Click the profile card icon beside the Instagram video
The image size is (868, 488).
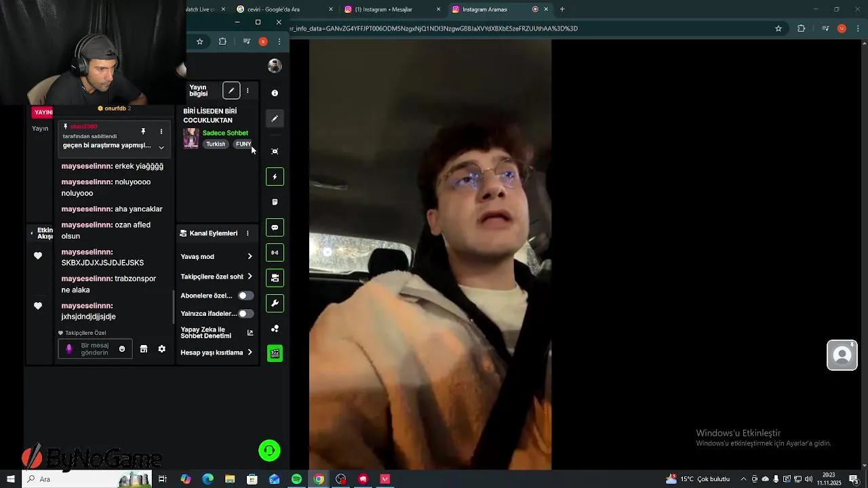tap(842, 355)
